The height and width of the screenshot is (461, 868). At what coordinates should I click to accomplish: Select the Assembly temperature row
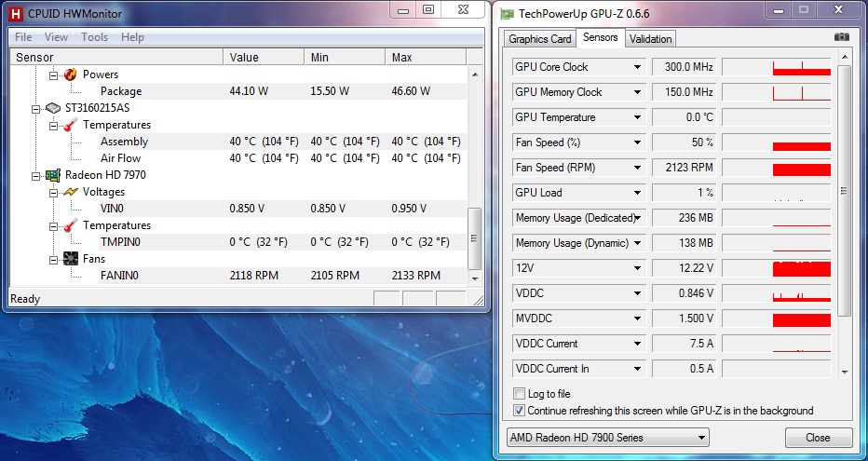(x=282, y=142)
